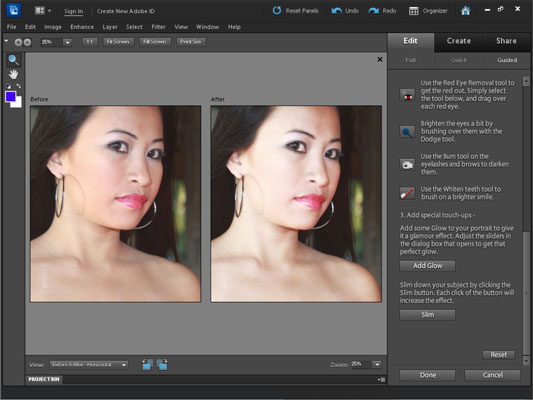This screenshot has height=400, width=533.
Task: Open the Project Bin options menu icon
Action: pos(381,380)
